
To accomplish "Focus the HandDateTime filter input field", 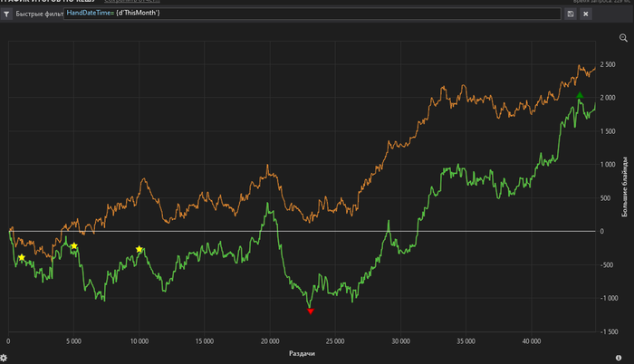I will [312, 14].
